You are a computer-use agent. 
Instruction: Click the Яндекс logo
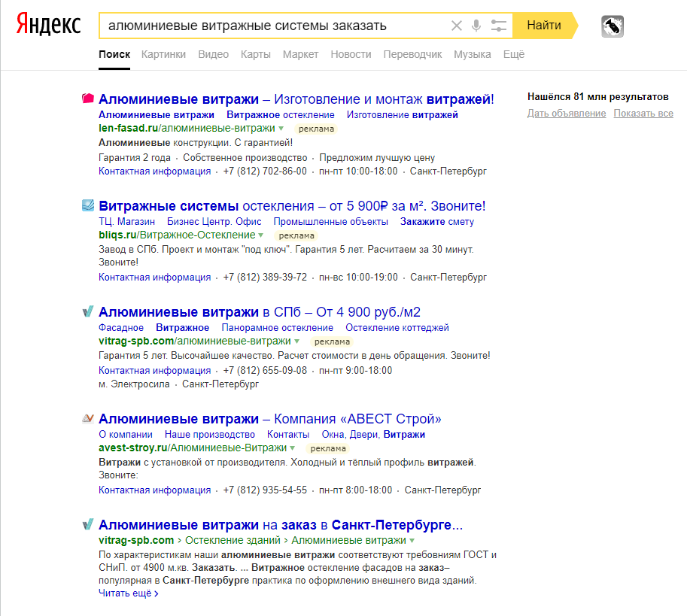point(49,25)
